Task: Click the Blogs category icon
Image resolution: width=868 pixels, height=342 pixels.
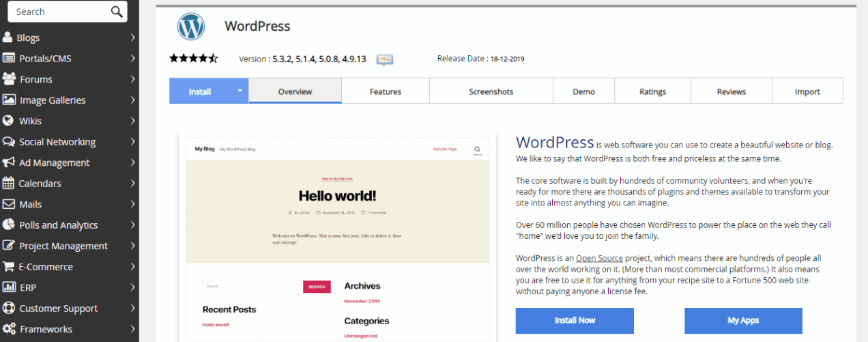Action: (x=8, y=38)
